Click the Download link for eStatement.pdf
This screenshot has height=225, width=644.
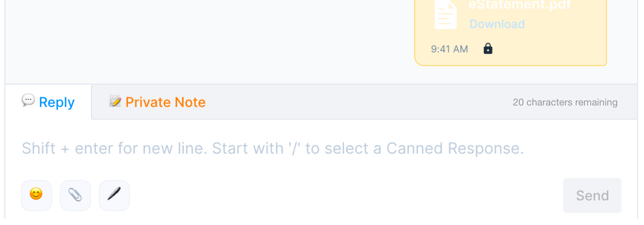click(x=497, y=24)
